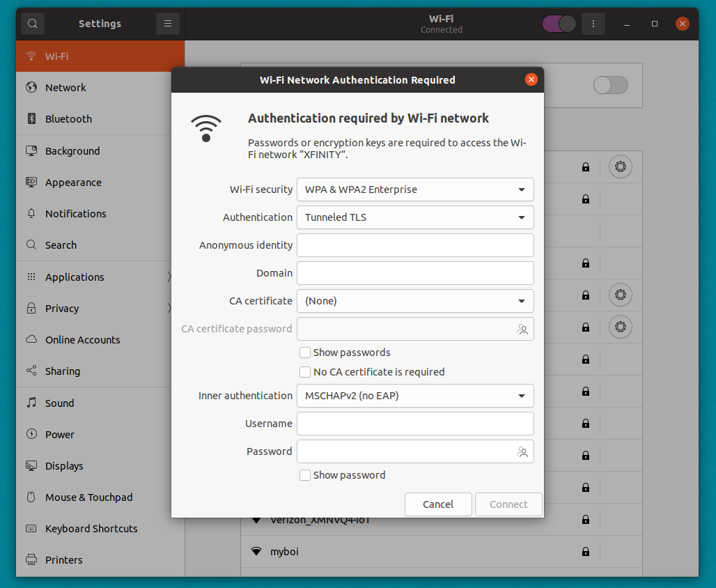Close the Wi-Fi Network Authentication Required dialog
The height and width of the screenshot is (588, 716).
click(531, 79)
